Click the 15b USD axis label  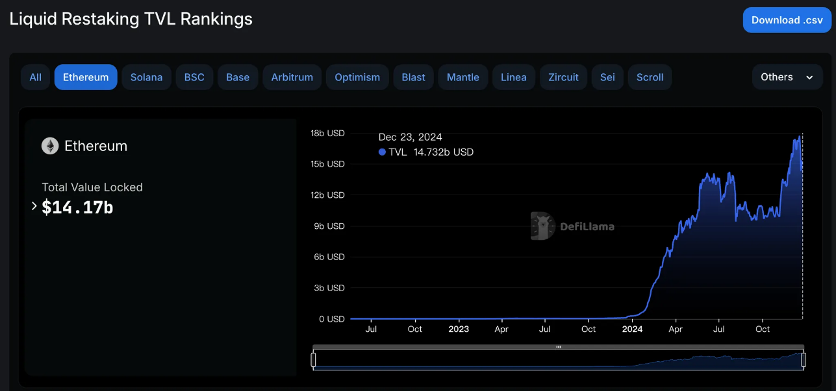coord(328,164)
